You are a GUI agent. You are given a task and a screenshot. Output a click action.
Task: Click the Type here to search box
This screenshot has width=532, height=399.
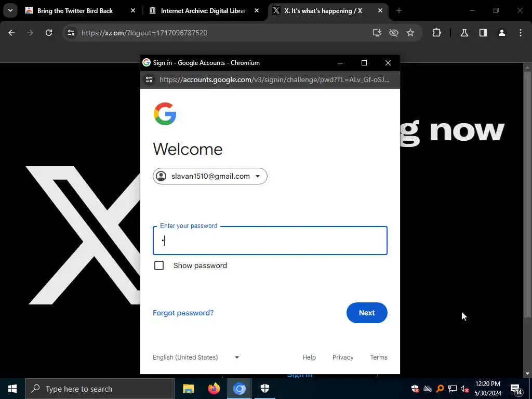(x=100, y=389)
